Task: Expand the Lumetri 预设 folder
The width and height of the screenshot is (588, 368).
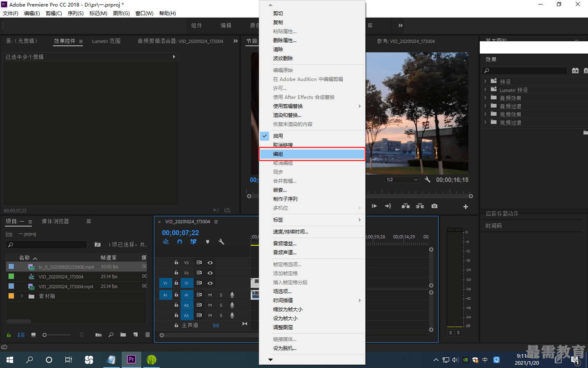Action: [486, 90]
